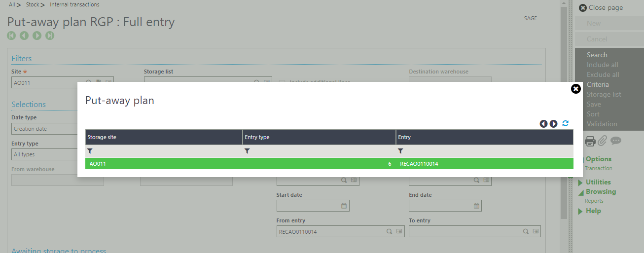The image size is (644, 253).
Task: Click the comment bubble icon
Action: pyautogui.click(x=615, y=141)
